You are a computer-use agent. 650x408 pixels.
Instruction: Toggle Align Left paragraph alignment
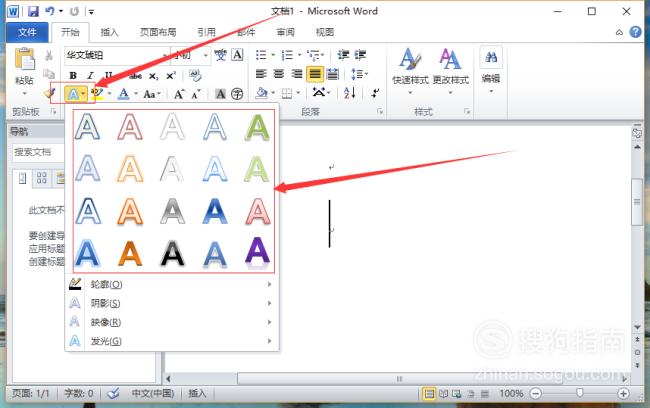click(261, 74)
